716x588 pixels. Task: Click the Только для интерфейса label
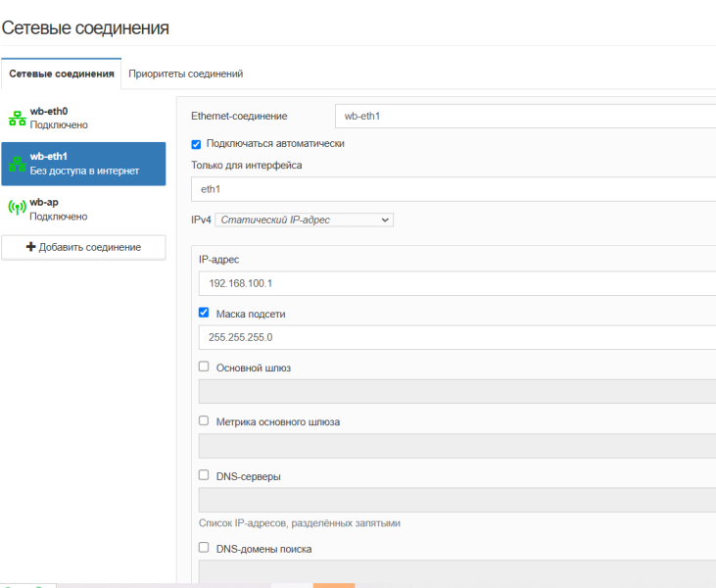[247, 165]
